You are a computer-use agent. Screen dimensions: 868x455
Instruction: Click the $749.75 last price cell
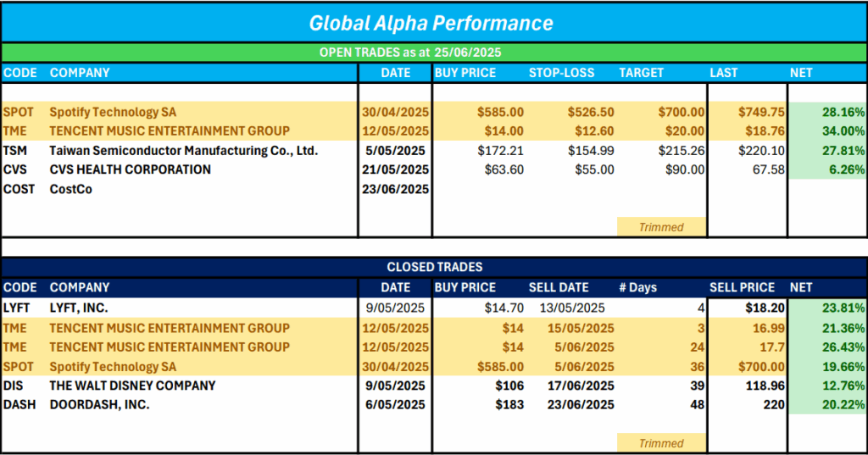click(761, 112)
